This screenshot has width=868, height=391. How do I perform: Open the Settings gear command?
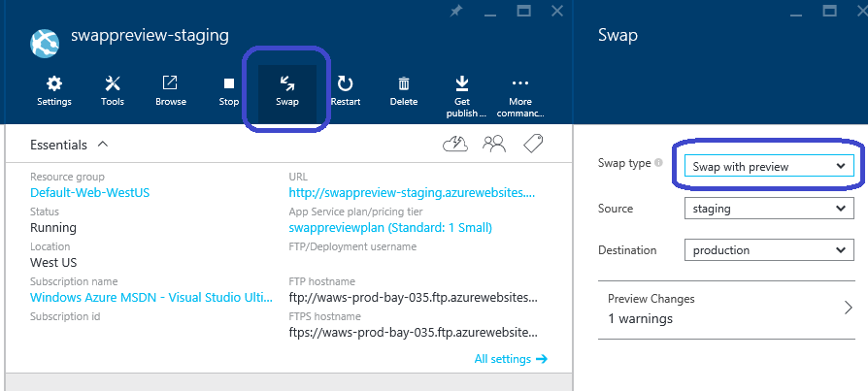click(54, 91)
